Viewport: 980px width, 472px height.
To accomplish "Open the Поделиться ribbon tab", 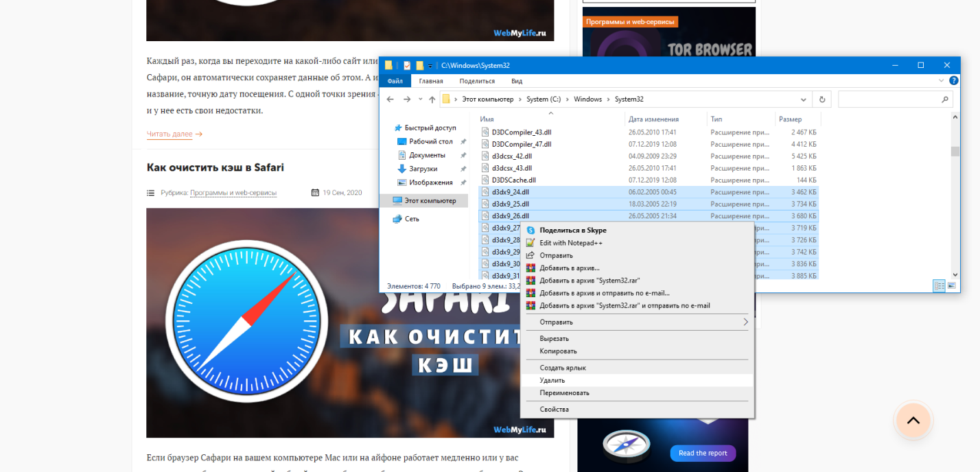I will coord(477,81).
